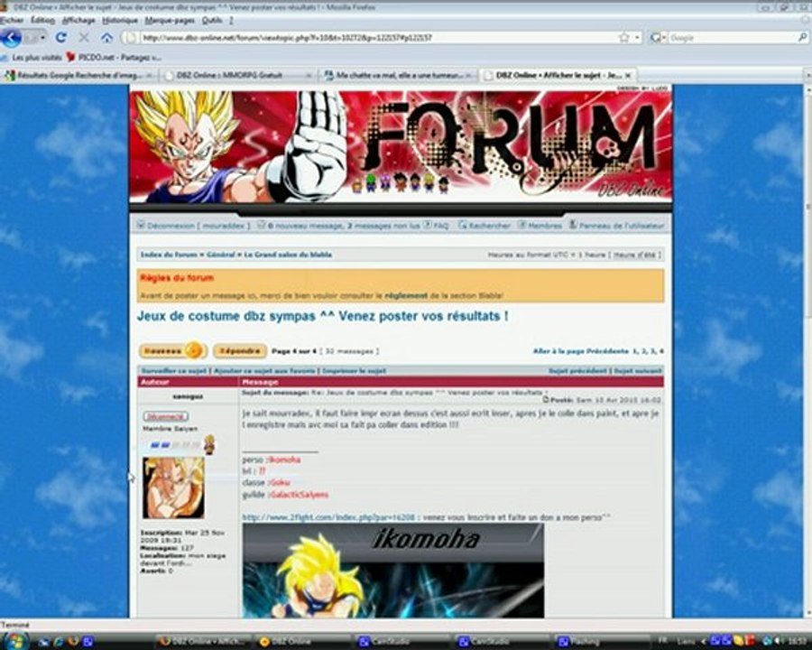Go to Le Grand salon du blabla
Viewport: 812px width, 650px height.
tap(288, 255)
